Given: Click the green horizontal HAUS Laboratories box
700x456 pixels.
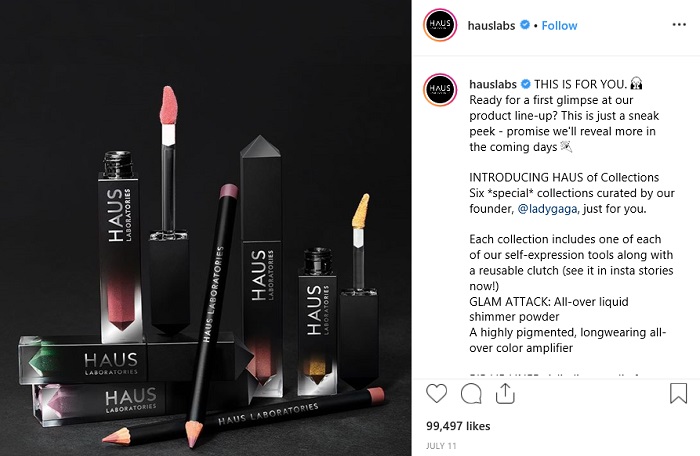Looking at the screenshot, I should [x=127, y=360].
